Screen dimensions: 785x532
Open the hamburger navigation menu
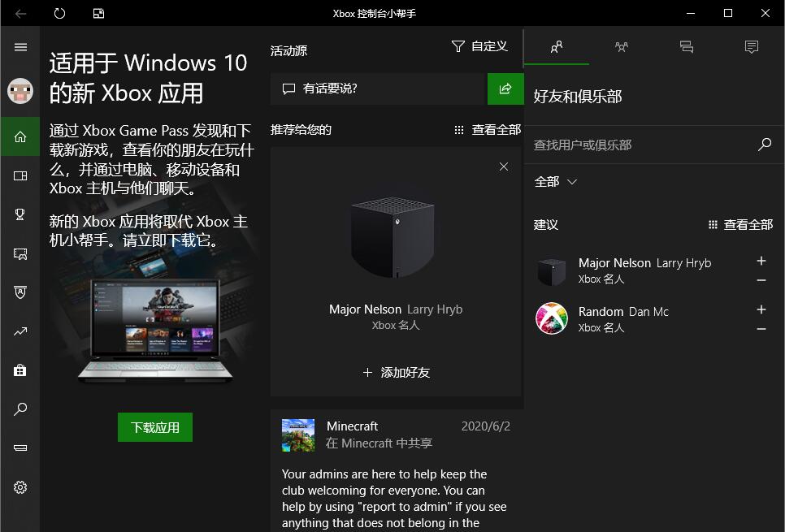[x=20, y=47]
